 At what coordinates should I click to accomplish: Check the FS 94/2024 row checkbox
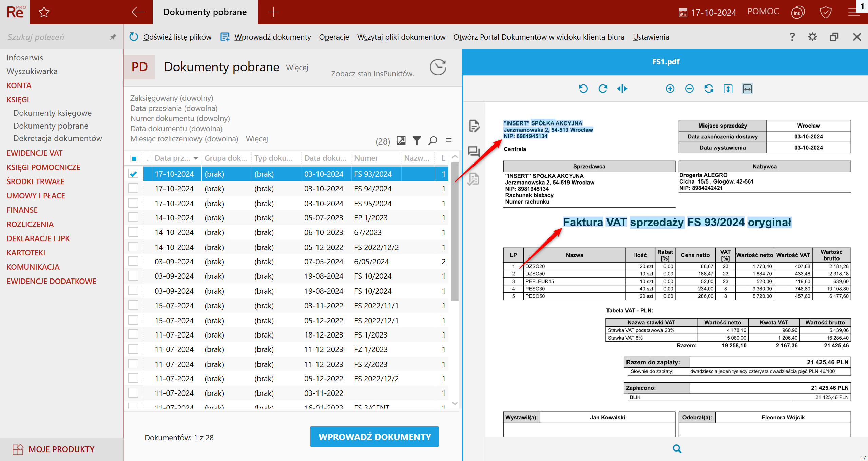coord(134,189)
